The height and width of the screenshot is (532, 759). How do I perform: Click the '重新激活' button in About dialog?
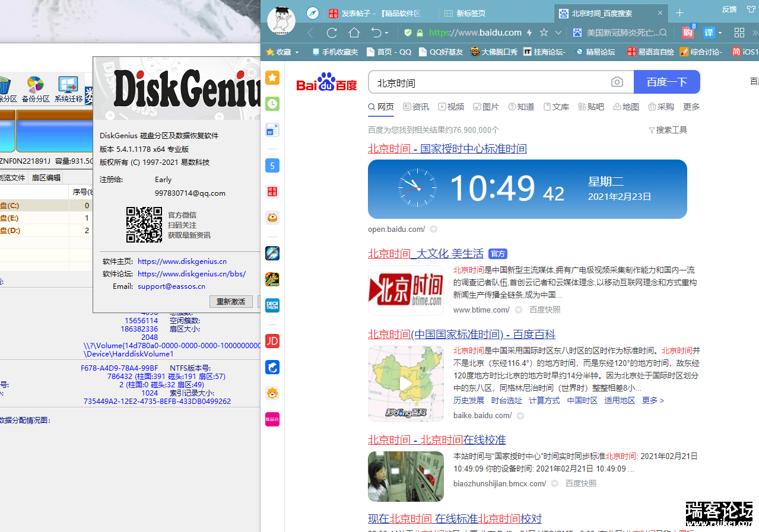point(231,301)
